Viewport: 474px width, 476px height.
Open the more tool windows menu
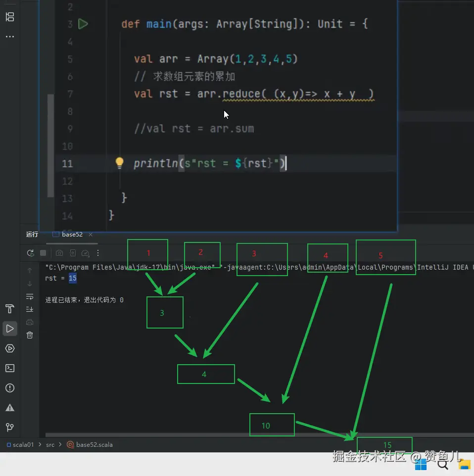click(x=9, y=36)
